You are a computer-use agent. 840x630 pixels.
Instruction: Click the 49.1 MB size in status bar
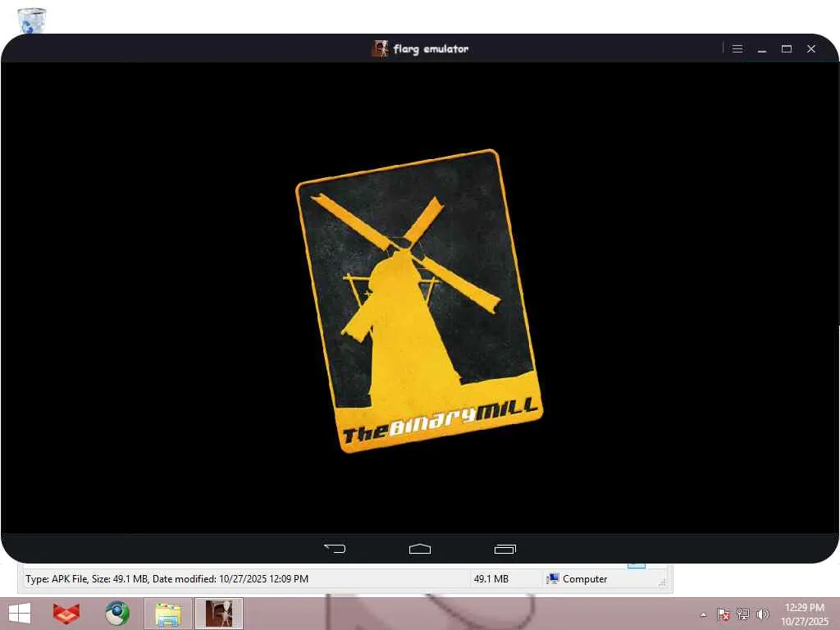coord(491,579)
